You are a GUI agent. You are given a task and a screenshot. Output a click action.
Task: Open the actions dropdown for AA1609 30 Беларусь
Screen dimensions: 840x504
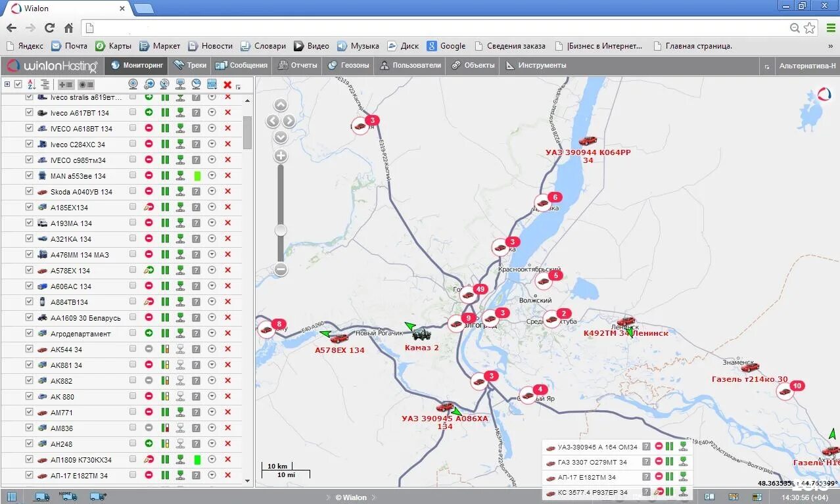click(x=212, y=317)
